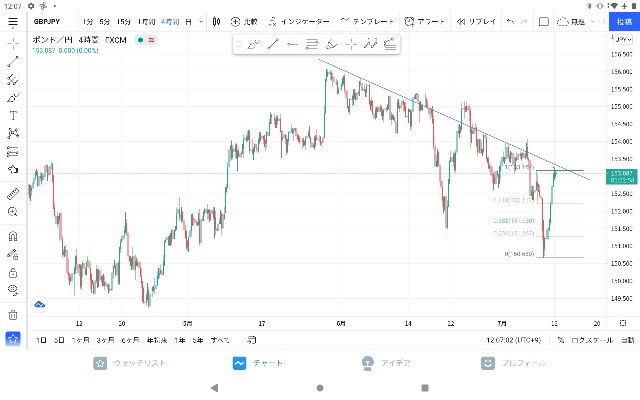Select the zoom in magnifier tool
The image size is (640, 400).
[x=13, y=212]
